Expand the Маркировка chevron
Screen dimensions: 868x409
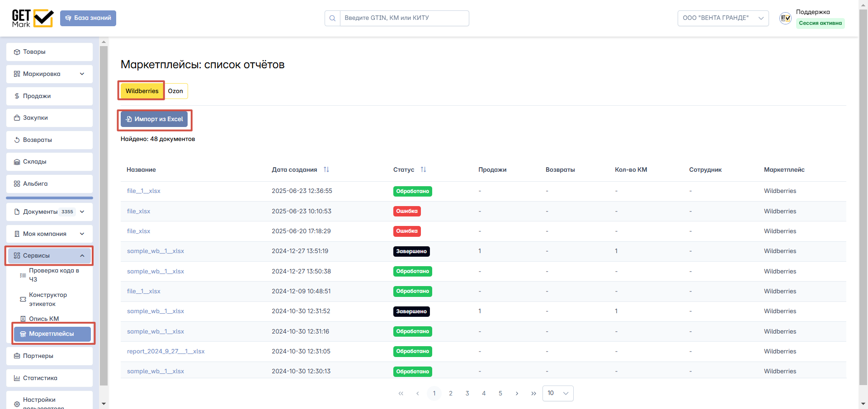click(82, 74)
